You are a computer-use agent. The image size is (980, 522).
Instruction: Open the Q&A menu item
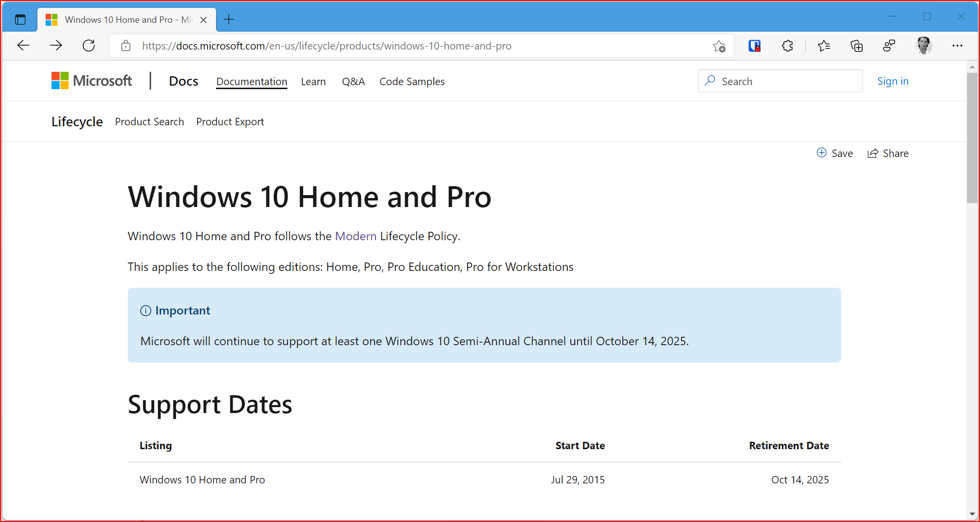tap(353, 82)
